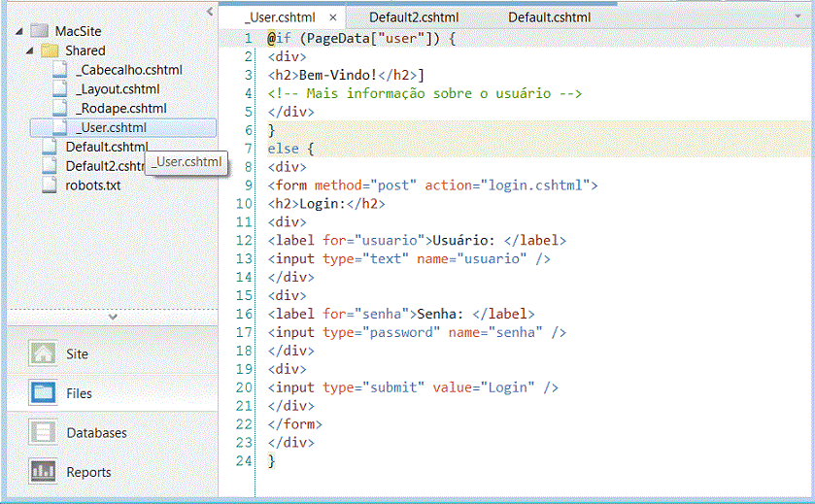Image resolution: width=815 pixels, height=504 pixels.
Task: Click the green HTML comment on line 4
Action: 424,93
